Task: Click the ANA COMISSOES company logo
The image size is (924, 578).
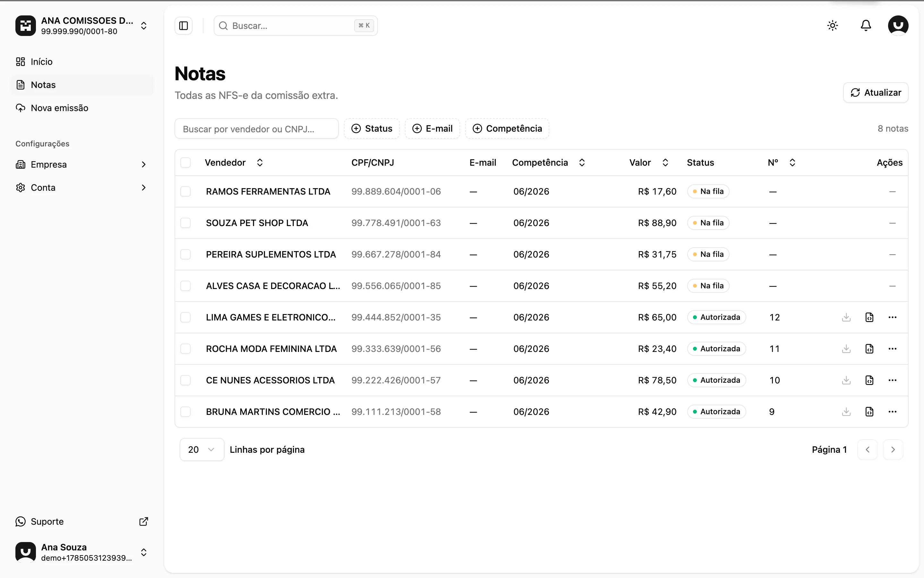Action: coord(26,26)
